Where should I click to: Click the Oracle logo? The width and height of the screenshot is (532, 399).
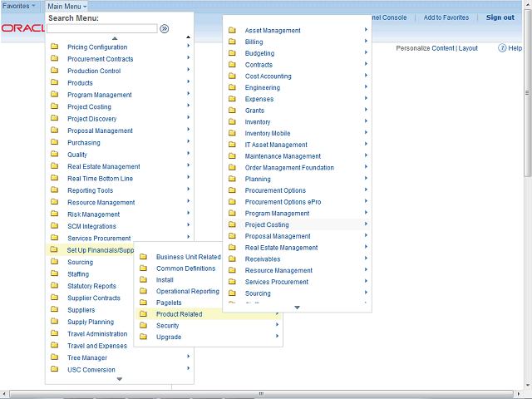point(22,28)
